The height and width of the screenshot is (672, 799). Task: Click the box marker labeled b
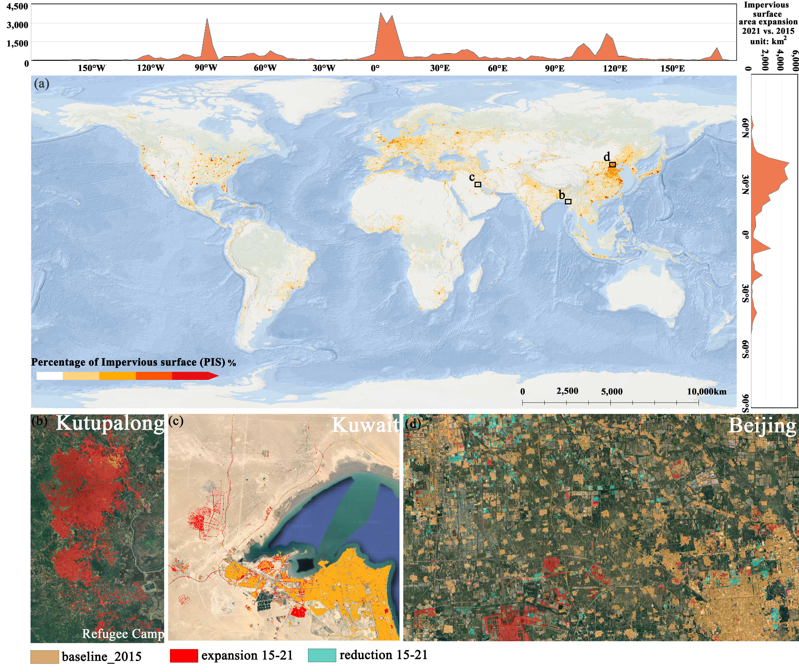click(568, 202)
